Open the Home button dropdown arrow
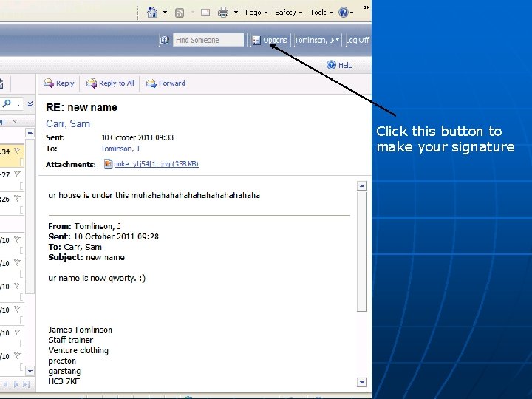The image size is (532, 399). (166, 13)
